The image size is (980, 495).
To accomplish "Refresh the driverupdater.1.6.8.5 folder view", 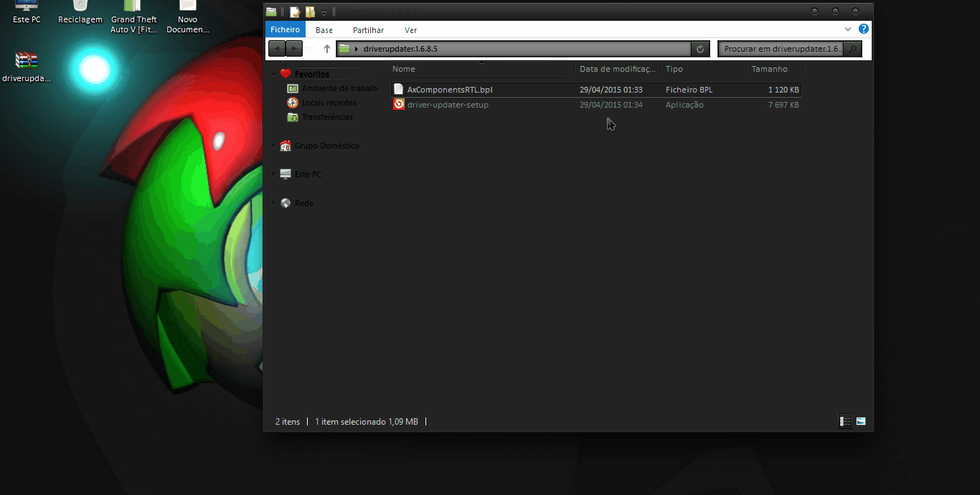I will (700, 49).
